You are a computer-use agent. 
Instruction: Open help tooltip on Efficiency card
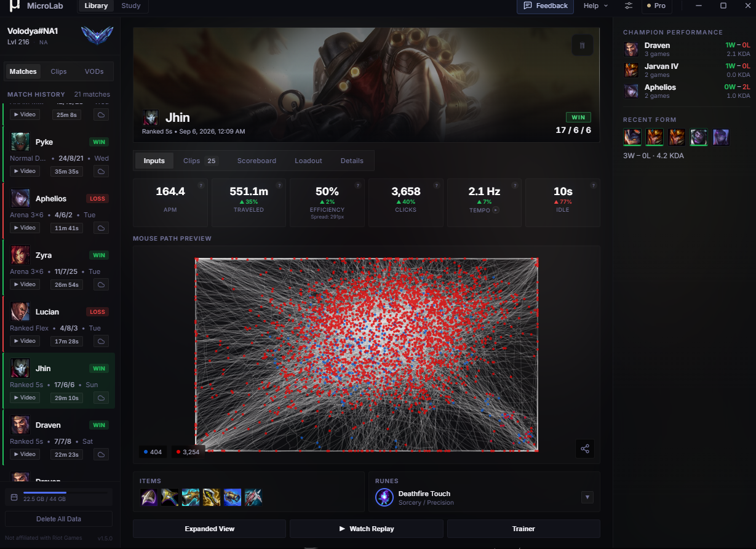pyautogui.click(x=357, y=185)
